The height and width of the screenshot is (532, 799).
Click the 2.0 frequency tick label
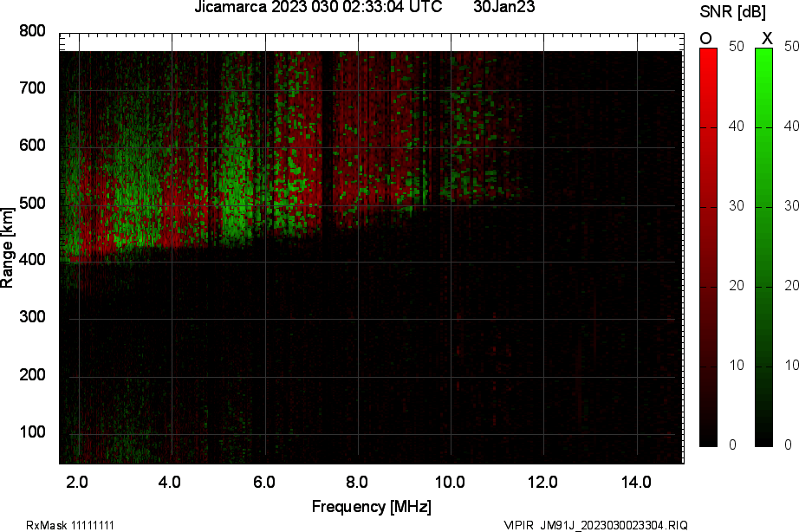click(78, 481)
